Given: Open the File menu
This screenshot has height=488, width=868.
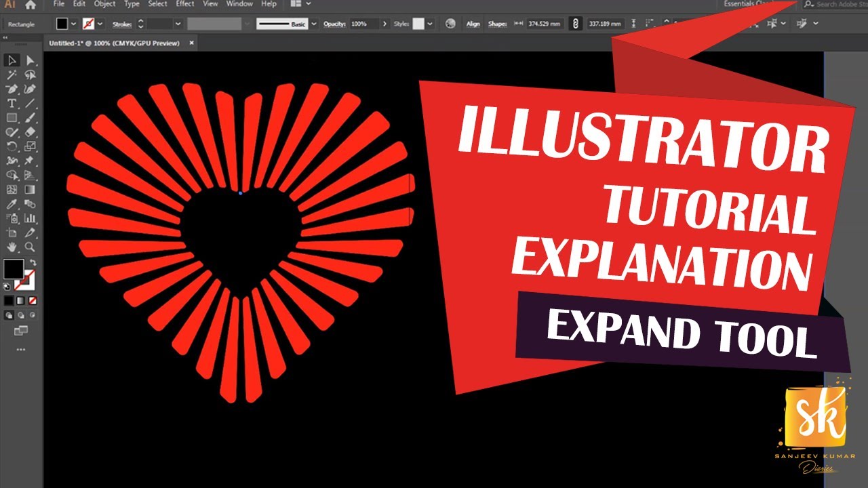Looking at the screenshot, I should [59, 4].
